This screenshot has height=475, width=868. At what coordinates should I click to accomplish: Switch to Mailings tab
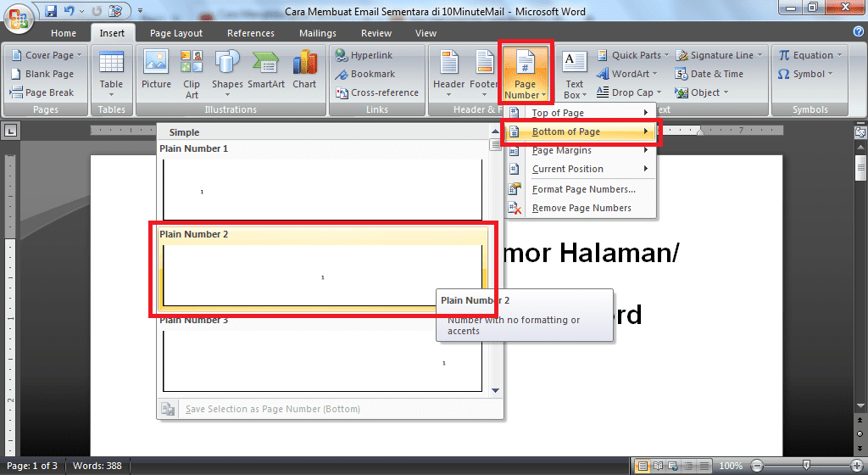318,33
